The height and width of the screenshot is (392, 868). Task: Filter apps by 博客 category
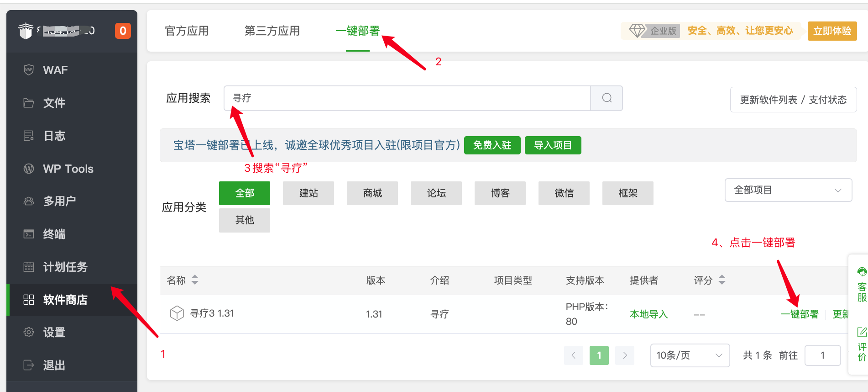500,193
